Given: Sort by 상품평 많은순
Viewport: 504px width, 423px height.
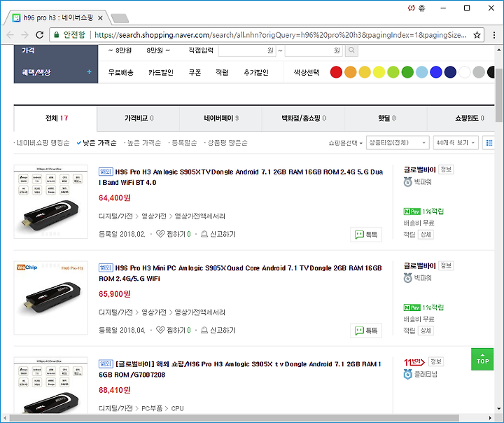Looking at the screenshot, I should click(x=226, y=142).
